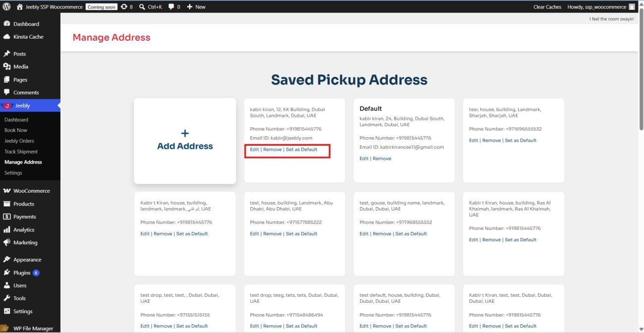Remove the +971551515155 test drop address
The image size is (644, 333).
[163, 326]
